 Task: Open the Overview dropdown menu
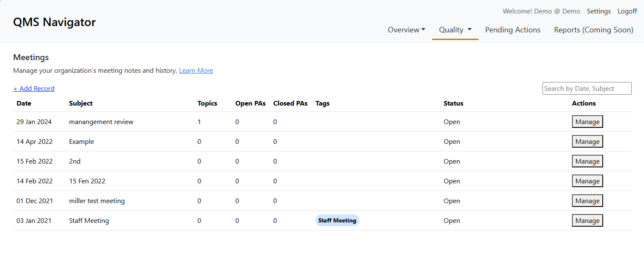(406, 30)
